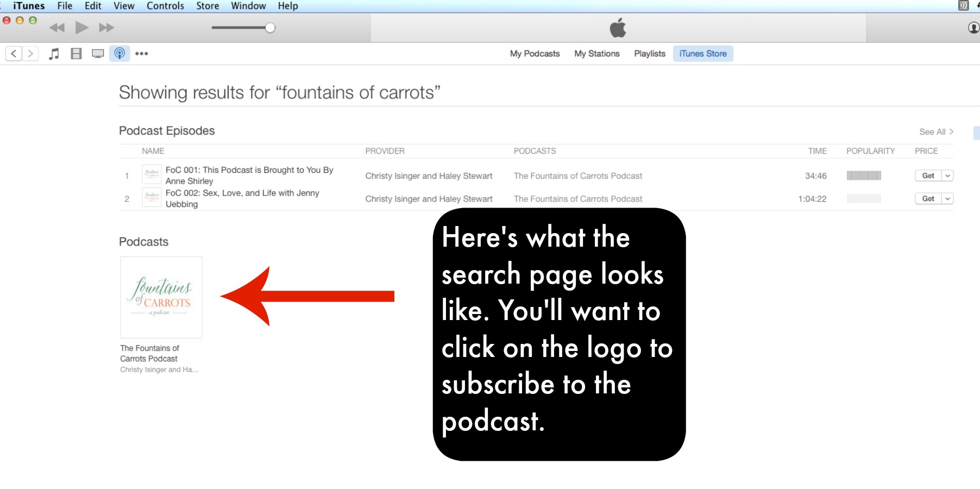This screenshot has height=489, width=980.
Task: Click the account user icon
Action: (x=973, y=27)
